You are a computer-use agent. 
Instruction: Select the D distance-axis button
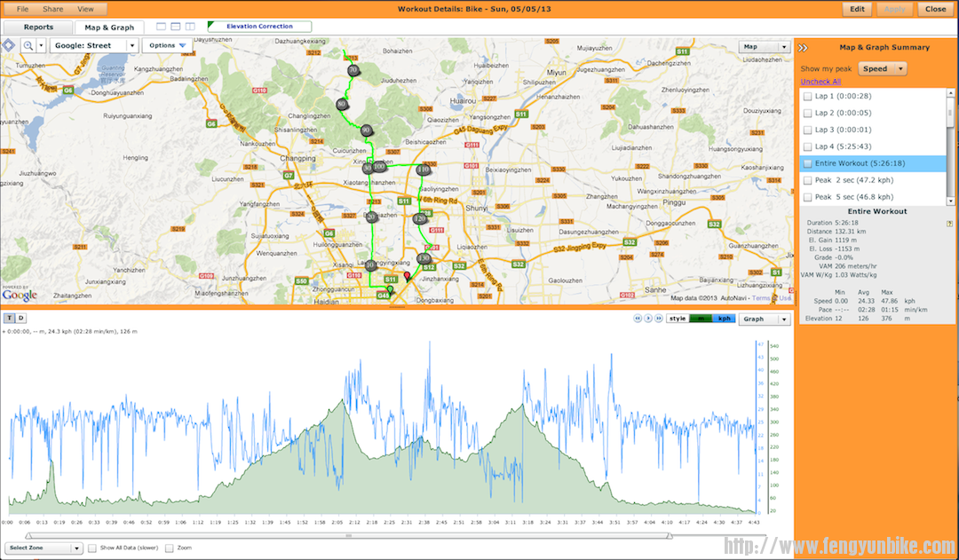20,318
